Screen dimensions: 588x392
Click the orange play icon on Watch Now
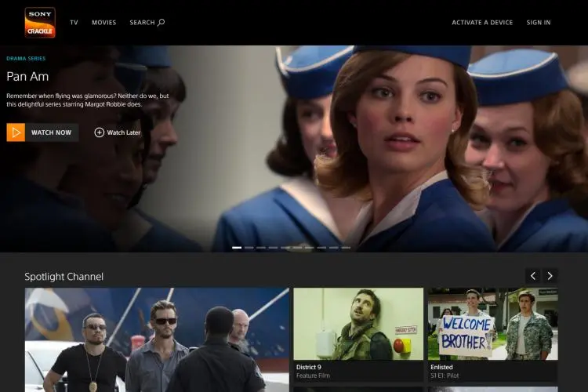coord(16,132)
